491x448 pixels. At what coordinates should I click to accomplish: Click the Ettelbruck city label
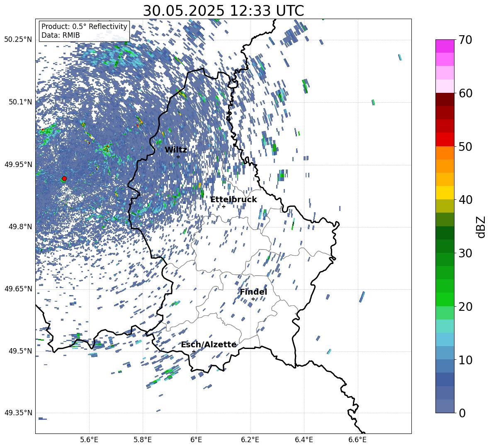tap(233, 200)
